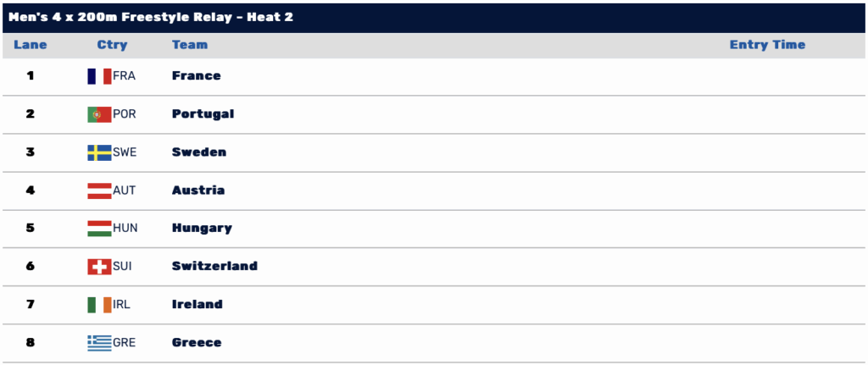The width and height of the screenshot is (868, 365).
Task: Select the HUN country code
Action: pyautogui.click(x=125, y=228)
